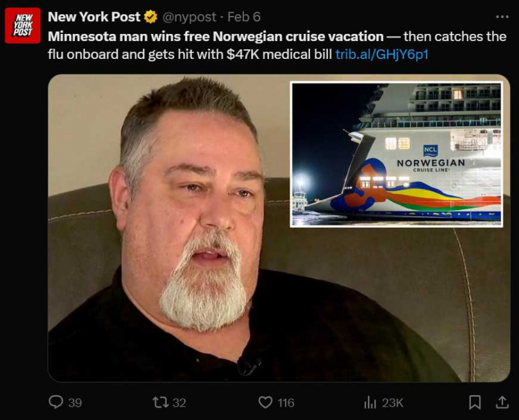Click the inset Norwegian cruise ship image
519x420 pixels.
(x=397, y=154)
